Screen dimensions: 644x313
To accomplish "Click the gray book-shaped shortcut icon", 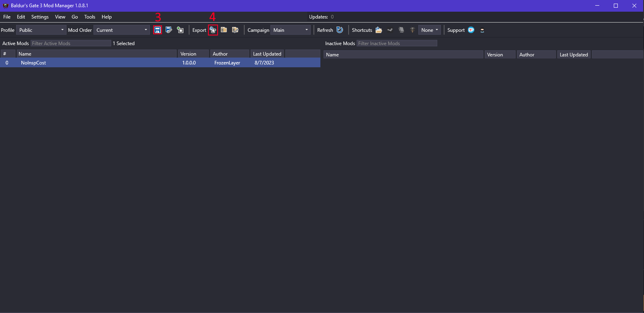I will pos(401,30).
